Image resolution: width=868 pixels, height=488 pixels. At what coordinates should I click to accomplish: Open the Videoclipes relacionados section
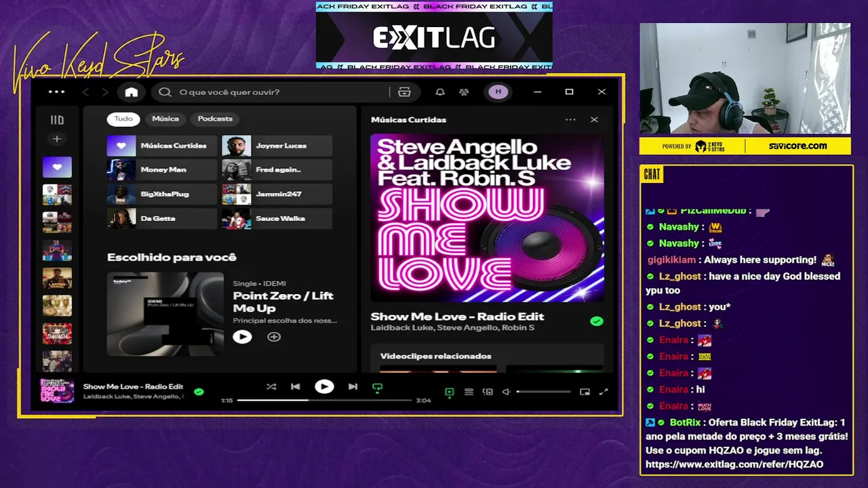[x=436, y=357]
